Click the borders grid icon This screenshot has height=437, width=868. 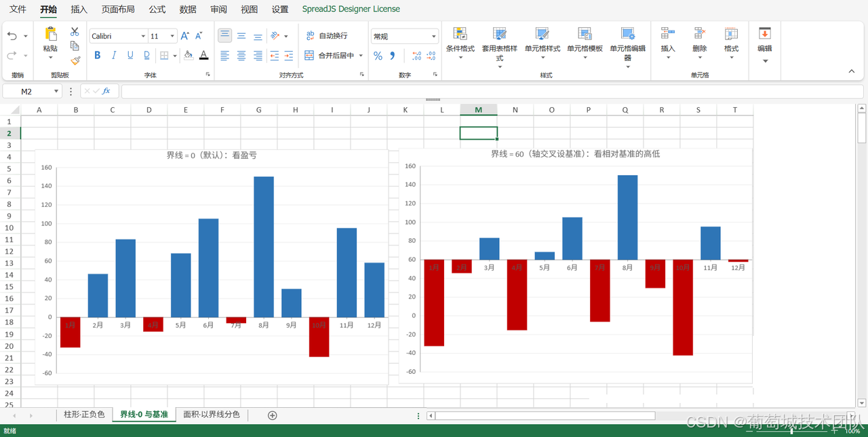click(164, 56)
